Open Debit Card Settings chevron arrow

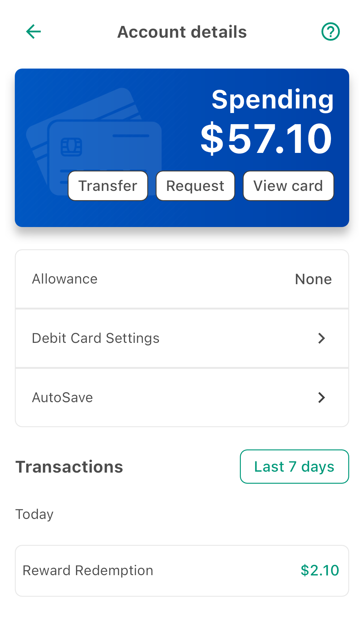click(x=321, y=338)
